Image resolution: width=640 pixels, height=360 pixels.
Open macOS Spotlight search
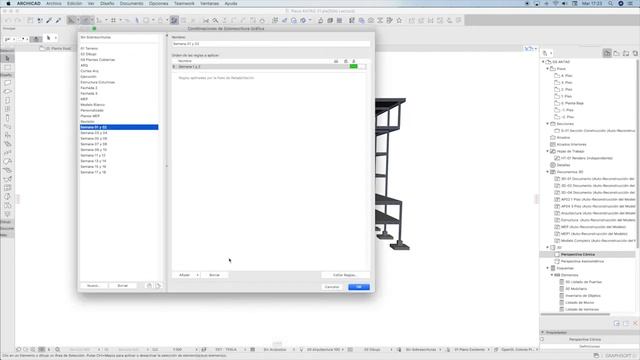[x=610, y=3]
